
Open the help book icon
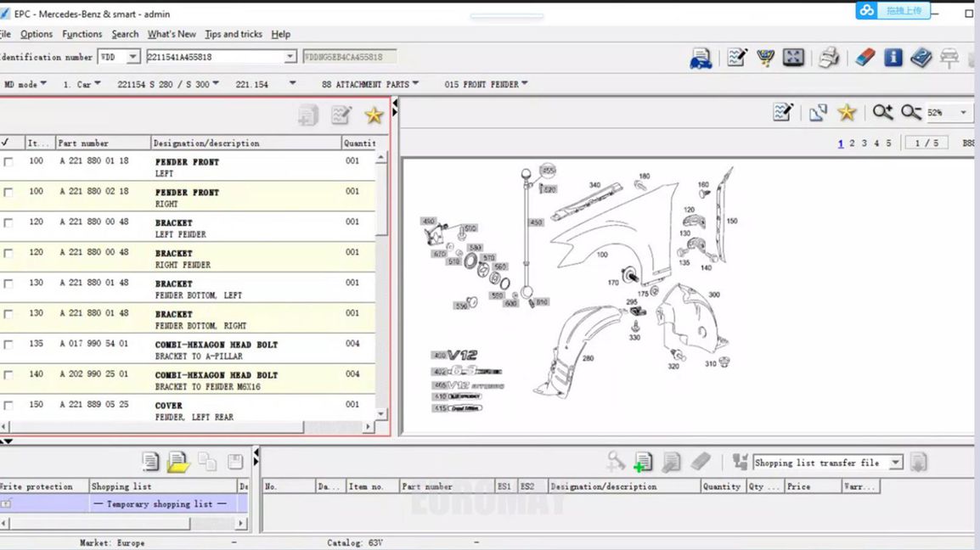921,58
